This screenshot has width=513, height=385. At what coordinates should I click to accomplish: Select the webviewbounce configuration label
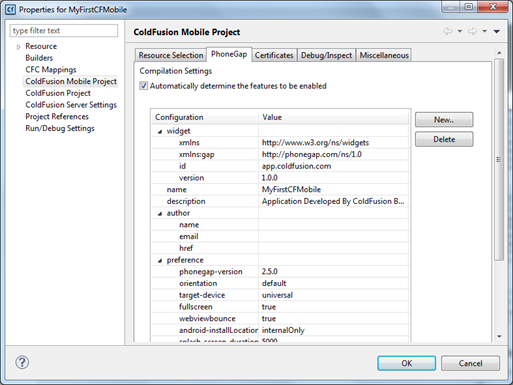pyautogui.click(x=207, y=318)
